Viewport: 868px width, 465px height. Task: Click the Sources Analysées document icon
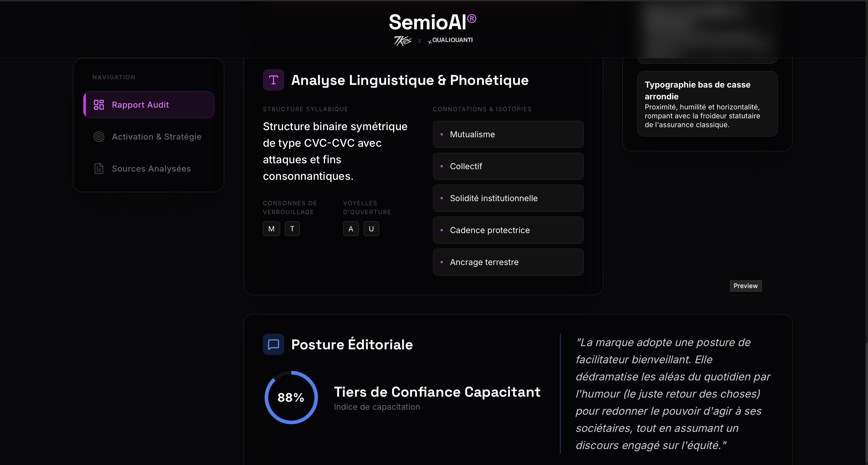(x=99, y=169)
